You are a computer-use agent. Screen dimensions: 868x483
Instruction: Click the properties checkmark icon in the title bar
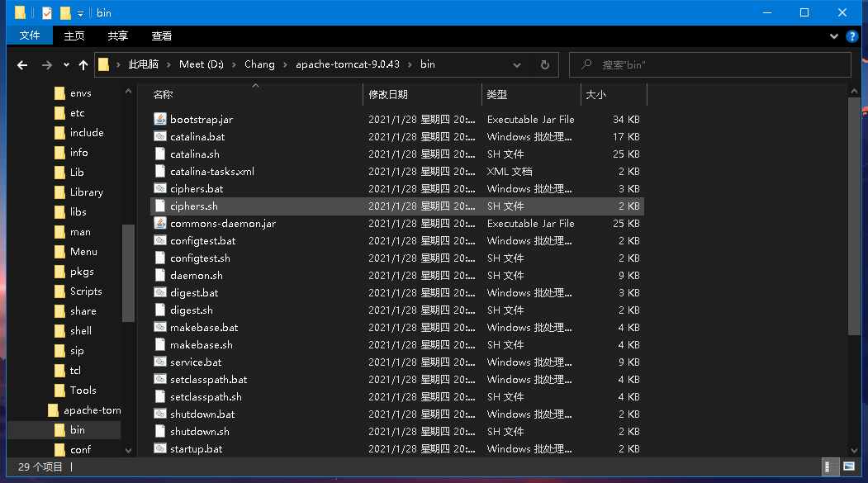point(46,12)
